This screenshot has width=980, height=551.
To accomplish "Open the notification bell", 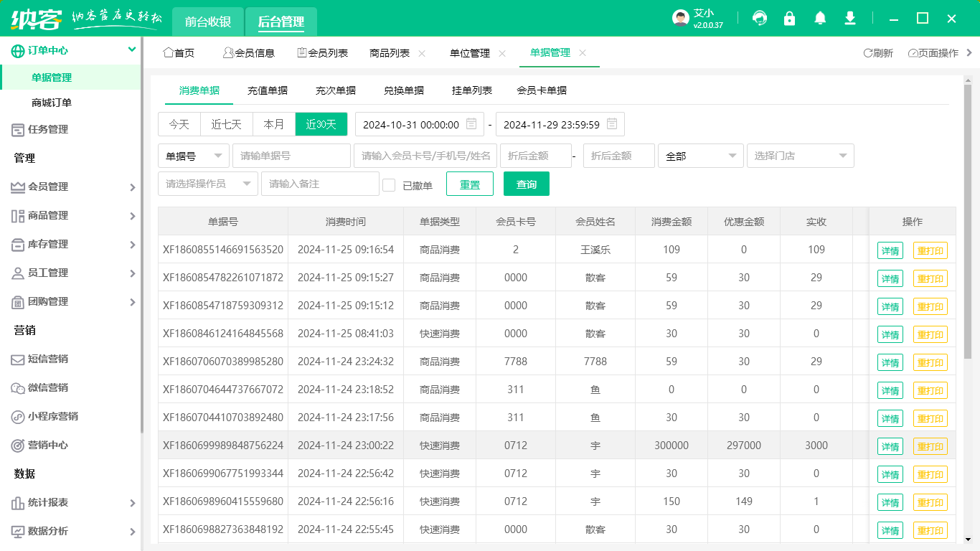I will click(x=820, y=19).
